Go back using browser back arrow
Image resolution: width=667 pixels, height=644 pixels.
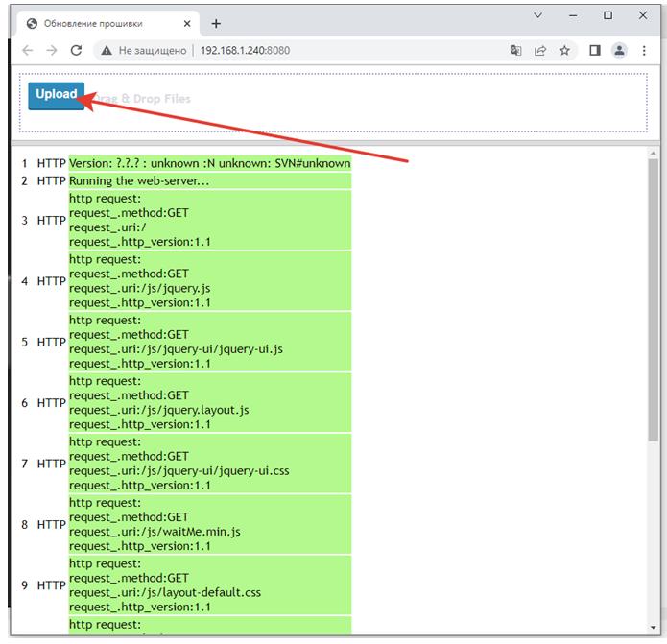(28, 50)
